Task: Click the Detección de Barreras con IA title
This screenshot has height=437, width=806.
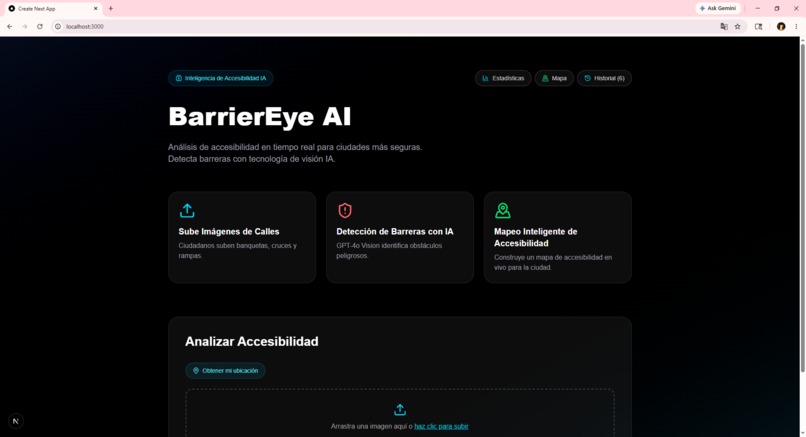Action: (395, 231)
